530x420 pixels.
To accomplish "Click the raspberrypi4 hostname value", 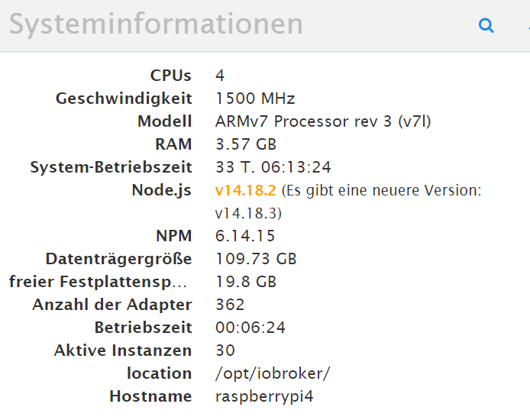I will click(x=264, y=396).
